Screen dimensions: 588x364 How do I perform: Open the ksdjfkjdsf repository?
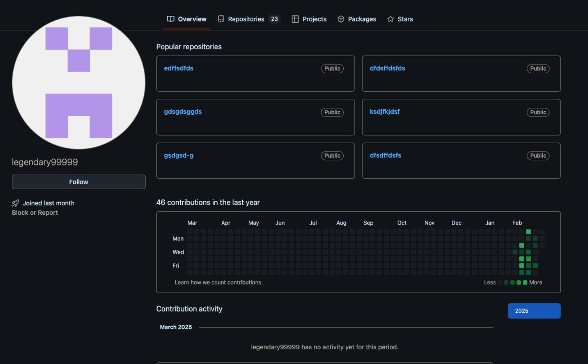(x=385, y=112)
